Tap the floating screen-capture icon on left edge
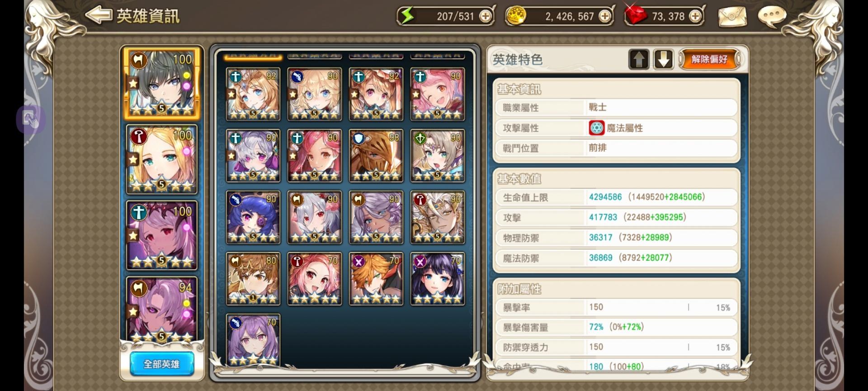This screenshot has width=868, height=391. [31, 119]
